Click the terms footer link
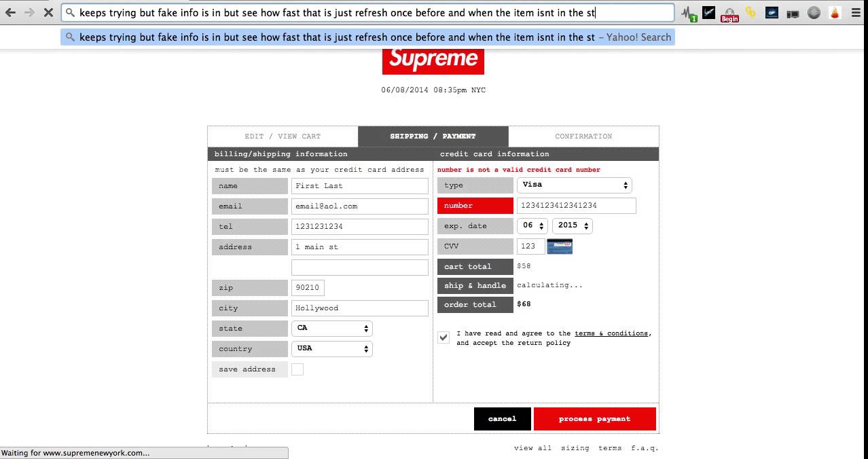 610,448
